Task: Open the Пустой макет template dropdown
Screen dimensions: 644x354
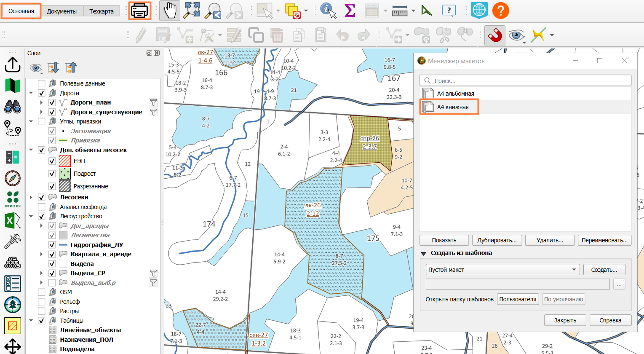Action: point(503,270)
